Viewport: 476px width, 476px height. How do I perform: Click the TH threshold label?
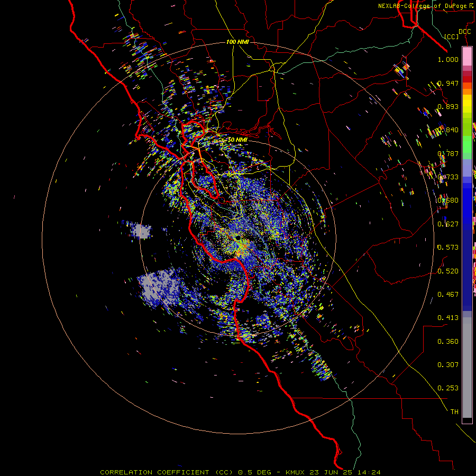454,412
